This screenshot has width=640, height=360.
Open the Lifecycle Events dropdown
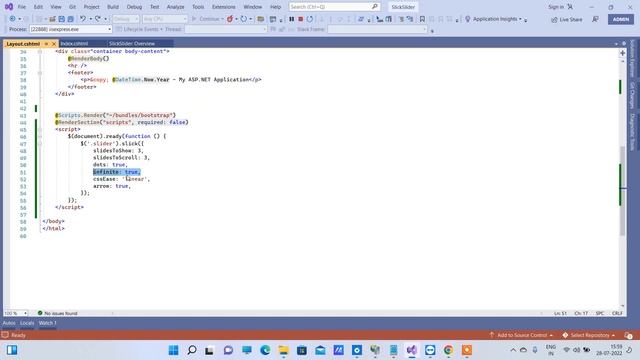pos(140,29)
